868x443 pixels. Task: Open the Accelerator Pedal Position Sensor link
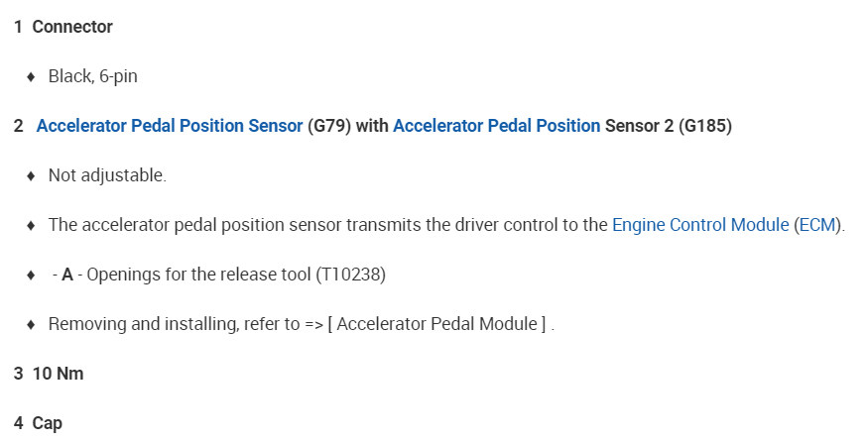tap(169, 126)
